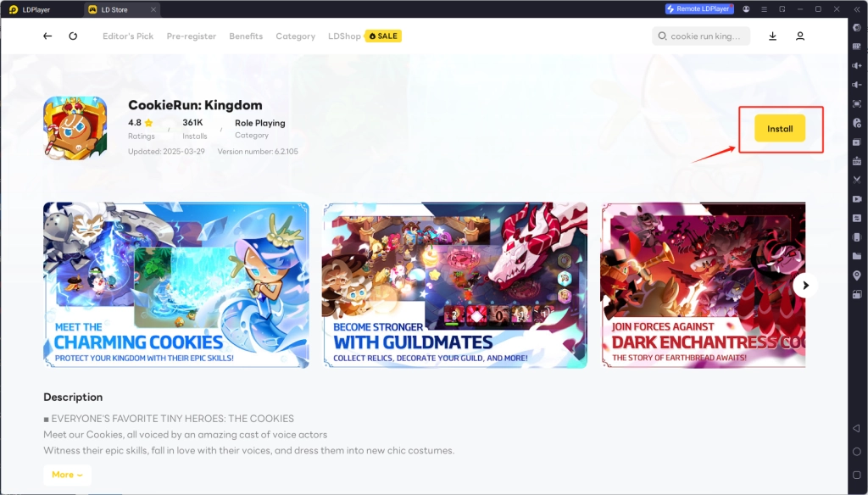Open the multi-instance manager icon
This screenshot has height=495, width=868.
pos(857,142)
